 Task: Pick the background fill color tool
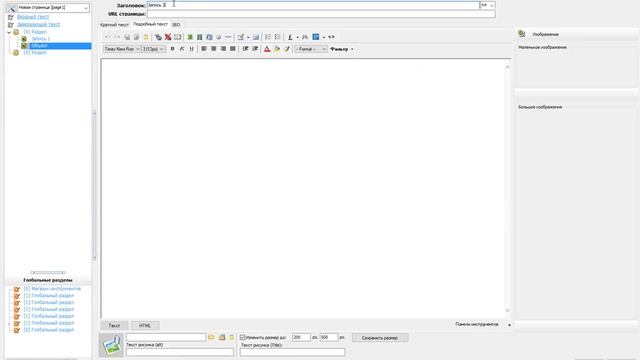coord(277,49)
